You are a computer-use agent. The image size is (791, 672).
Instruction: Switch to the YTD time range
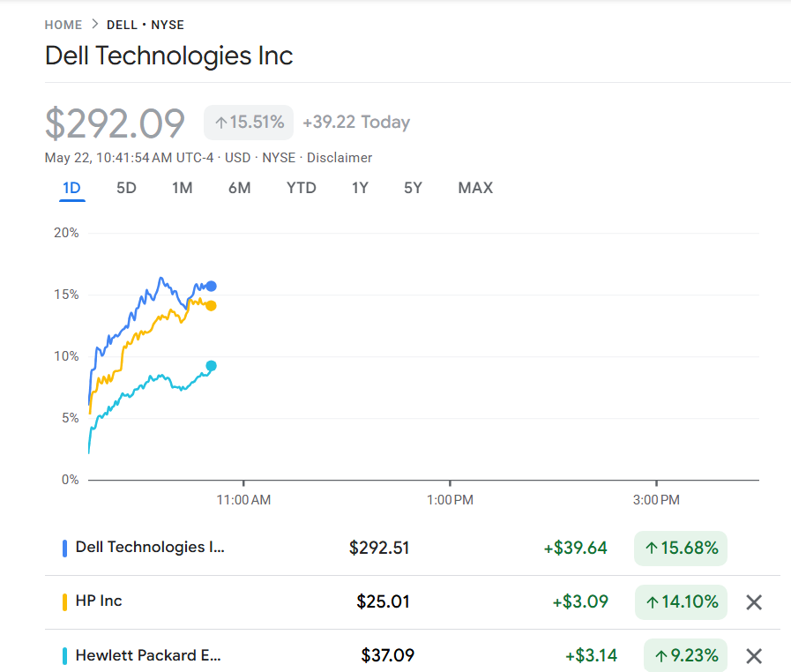302,188
